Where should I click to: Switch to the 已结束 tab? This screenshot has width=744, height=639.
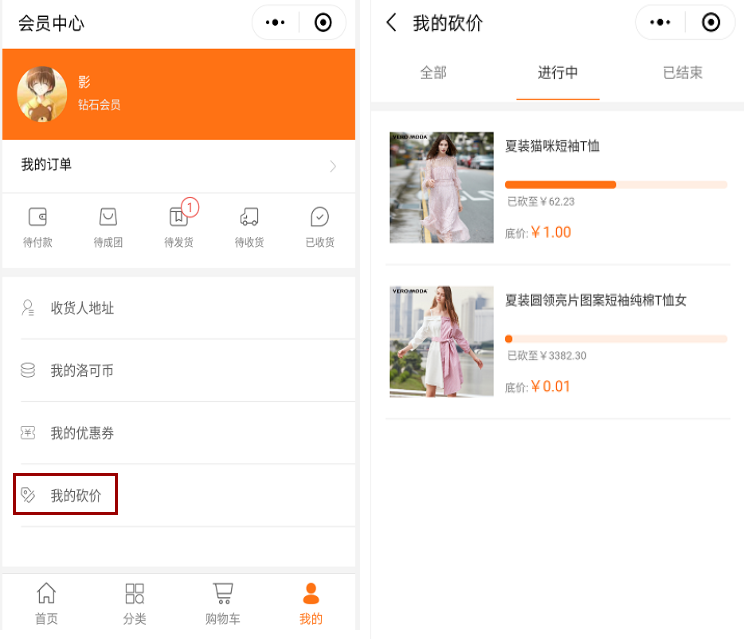(682, 73)
